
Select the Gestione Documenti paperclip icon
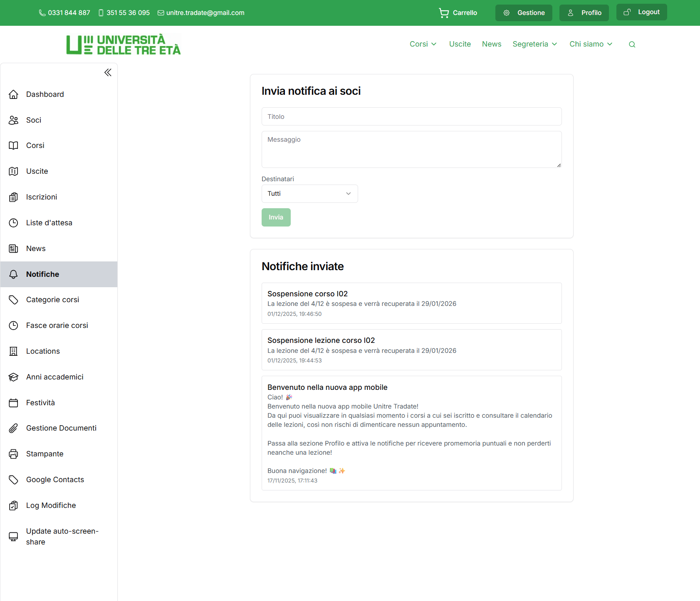click(x=14, y=428)
